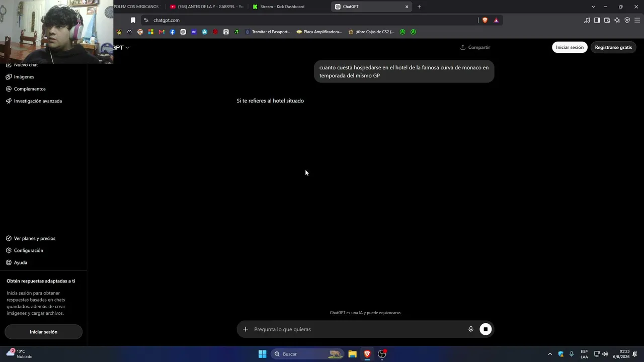Open the notifications bell icon in taskbar
The height and width of the screenshot is (362, 644).
pyautogui.click(x=635, y=354)
